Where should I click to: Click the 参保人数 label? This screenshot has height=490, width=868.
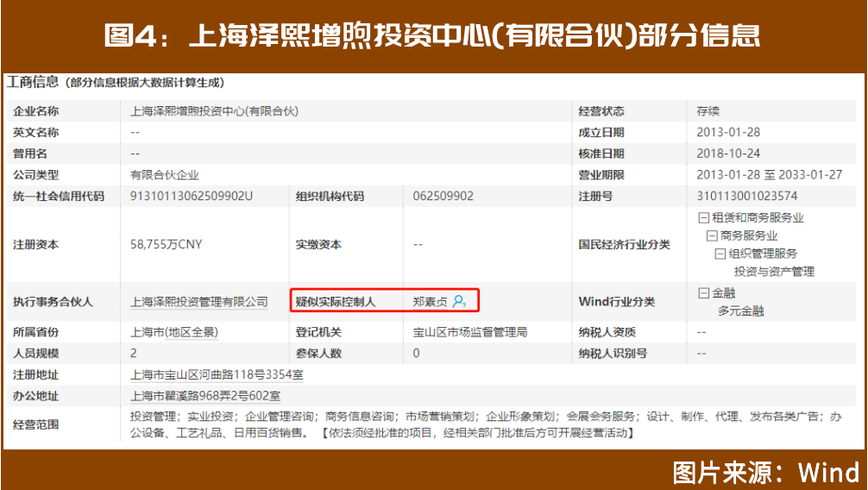318,353
